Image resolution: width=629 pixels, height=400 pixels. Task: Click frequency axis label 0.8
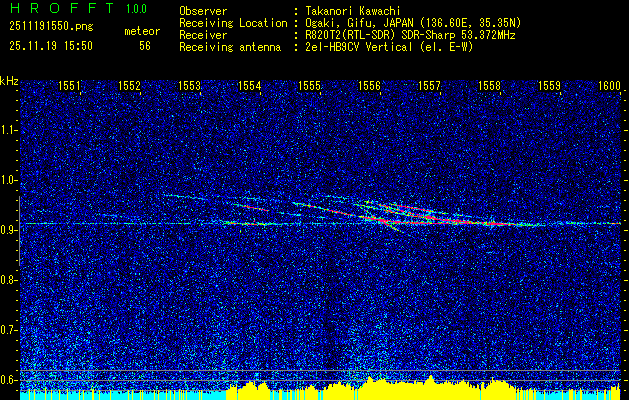tap(8, 280)
